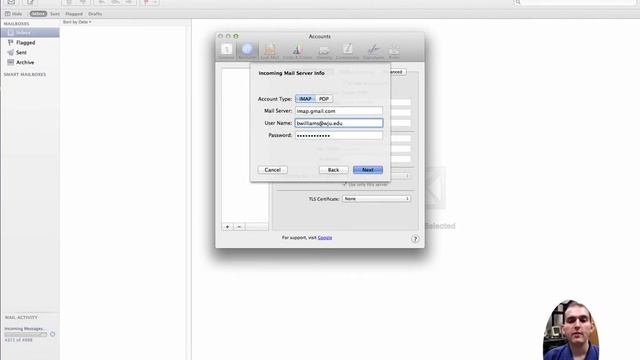Image resolution: width=640 pixels, height=360 pixels.
Task: Click the Incoming Messages progress bar
Action: coord(25,334)
